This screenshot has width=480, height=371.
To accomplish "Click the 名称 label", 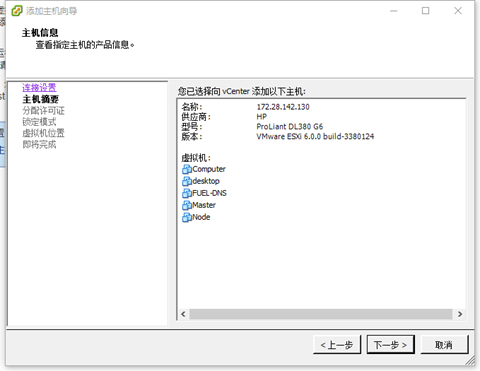I will coord(192,107).
